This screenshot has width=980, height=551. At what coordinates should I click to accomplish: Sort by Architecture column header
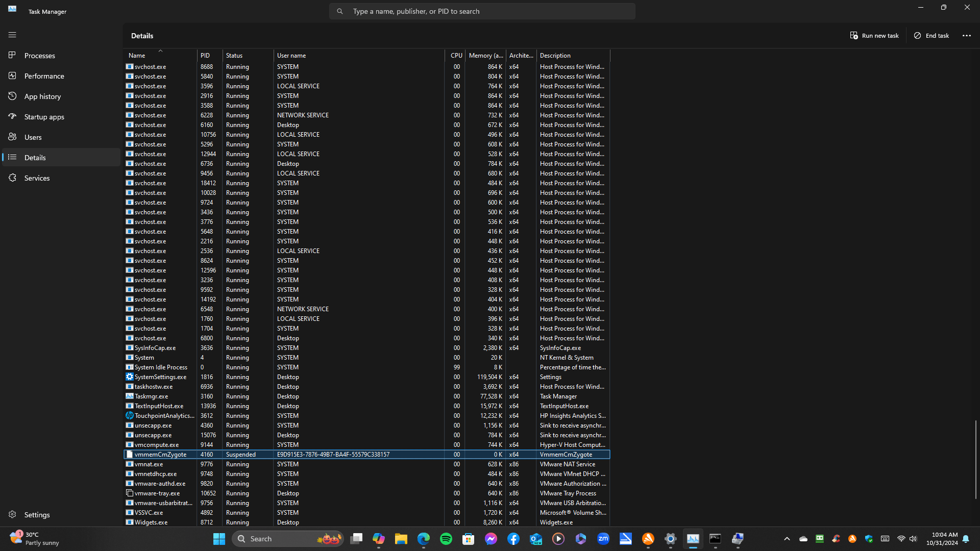pos(521,56)
